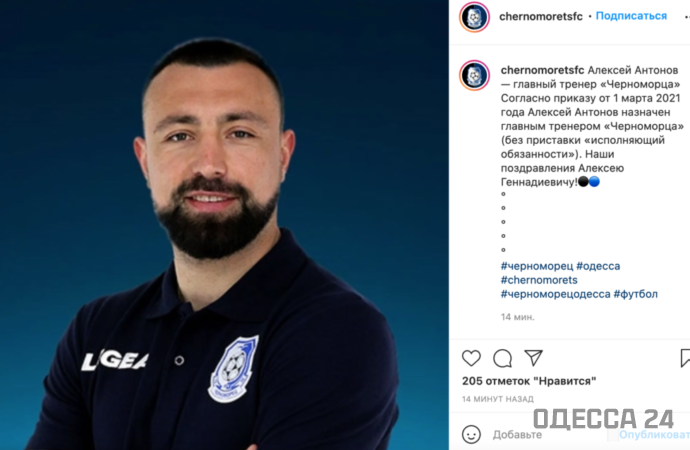The width and height of the screenshot is (690, 450).
Task: Open more options dots in header
Action: point(687,17)
